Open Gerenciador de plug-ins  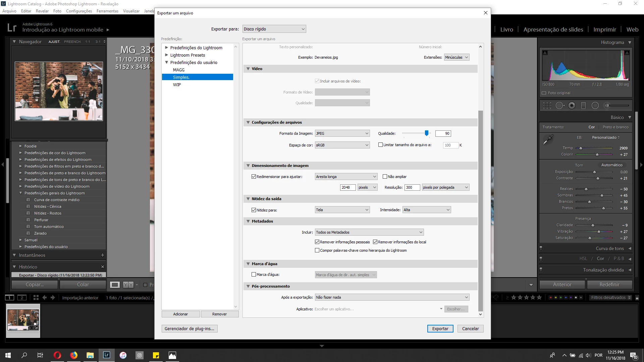189,328
